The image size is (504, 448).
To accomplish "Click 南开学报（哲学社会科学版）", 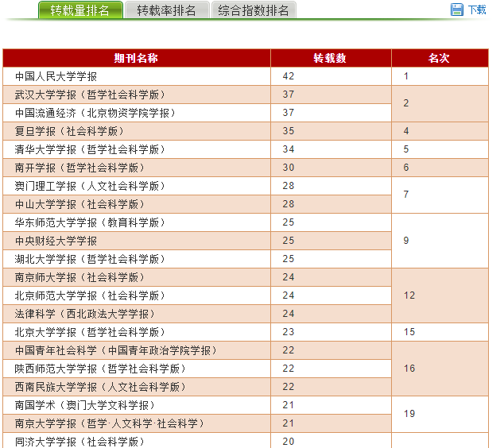I will click(x=79, y=168).
